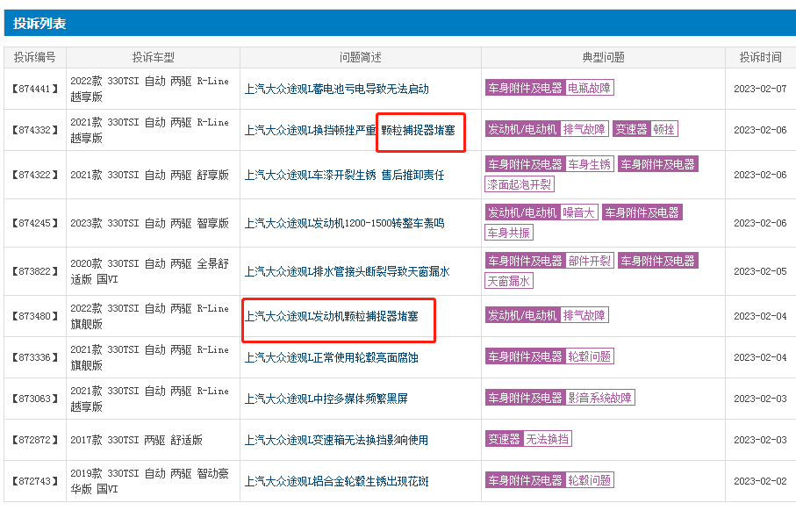Screen dimensions: 796x532
Task: Select model 2023款 330TSI 自动 两驱 智享版
Action: [149, 223]
